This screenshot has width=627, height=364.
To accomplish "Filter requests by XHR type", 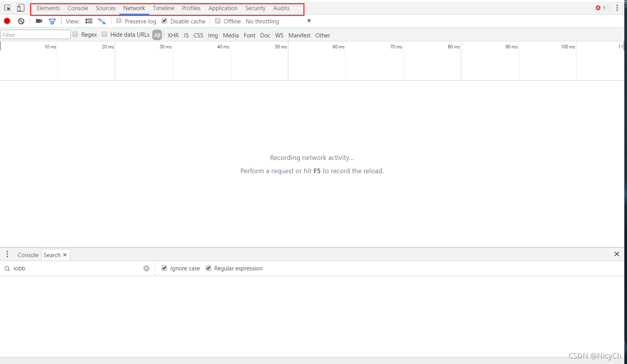I will pos(173,36).
